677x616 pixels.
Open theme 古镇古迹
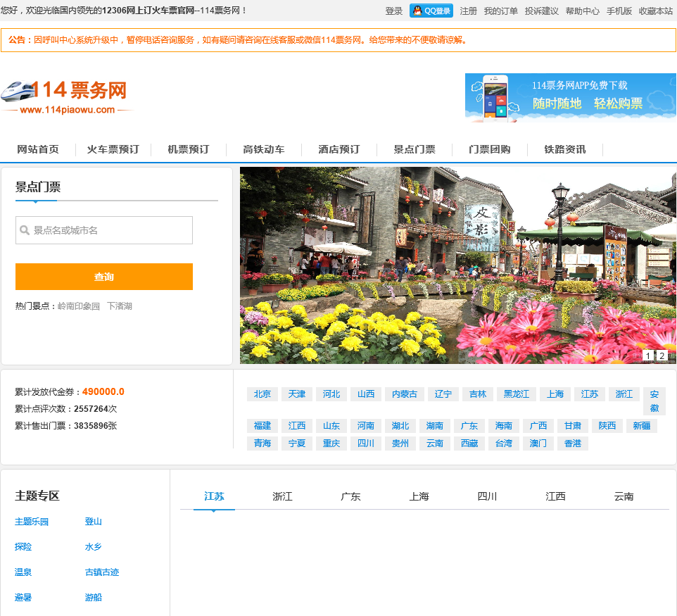point(102,572)
